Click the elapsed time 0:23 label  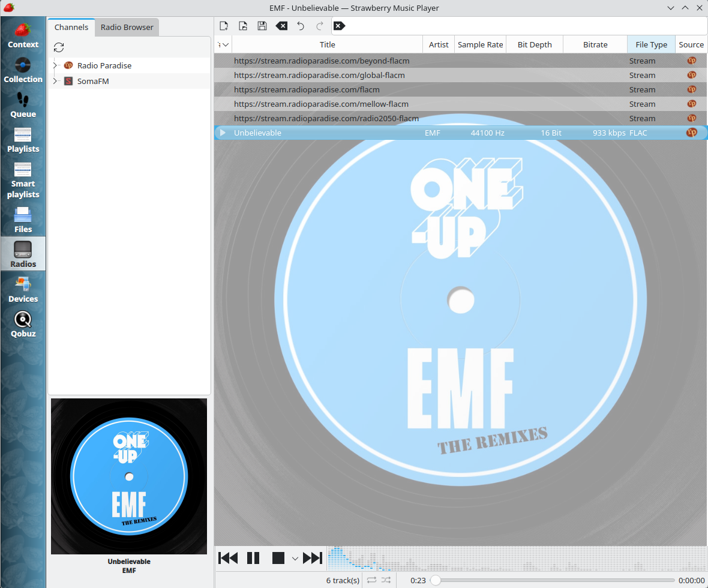pyautogui.click(x=418, y=580)
